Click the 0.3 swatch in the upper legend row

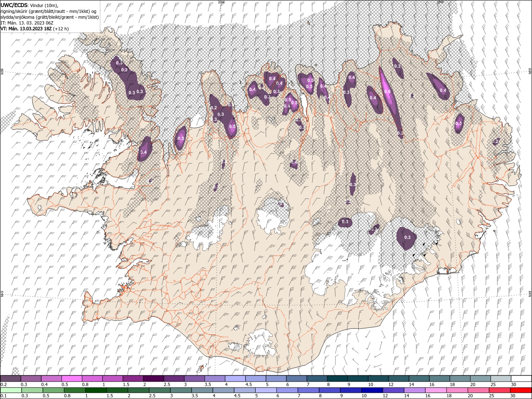click(31, 379)
